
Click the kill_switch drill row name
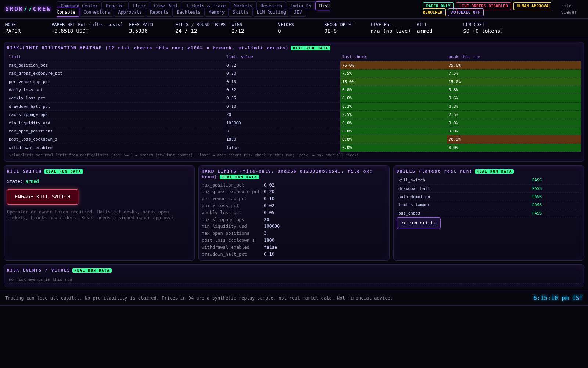[x=412, y=180]
